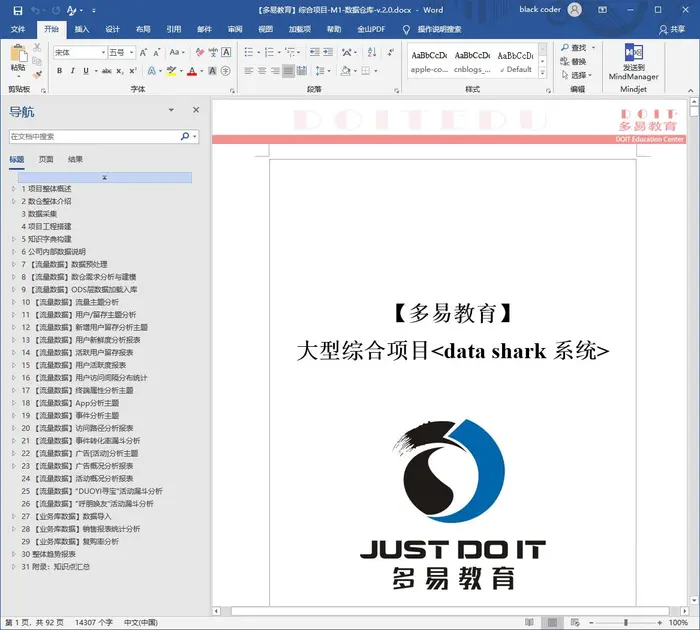Click the Sort A-Z icon
The image size is (700, 630).
pyautogui.click(x=372, y=52)
